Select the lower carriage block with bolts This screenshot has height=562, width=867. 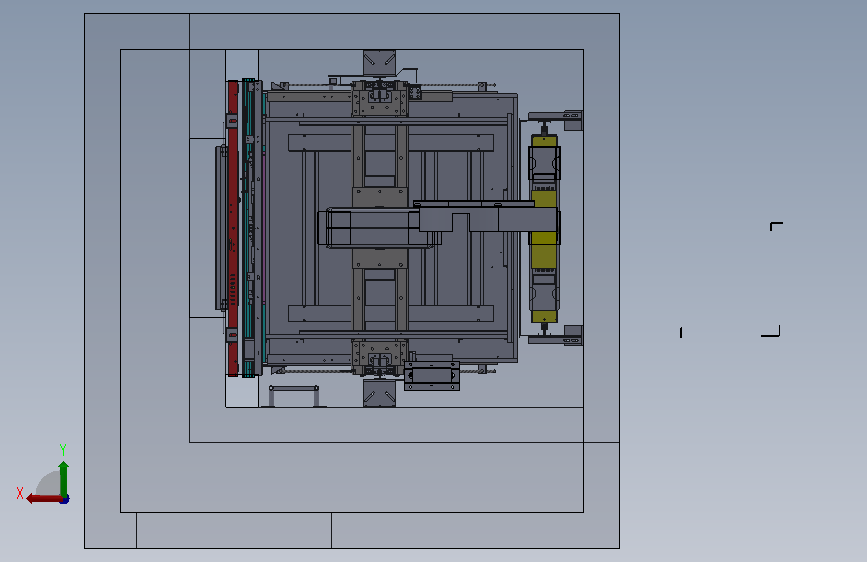point(380,357)
